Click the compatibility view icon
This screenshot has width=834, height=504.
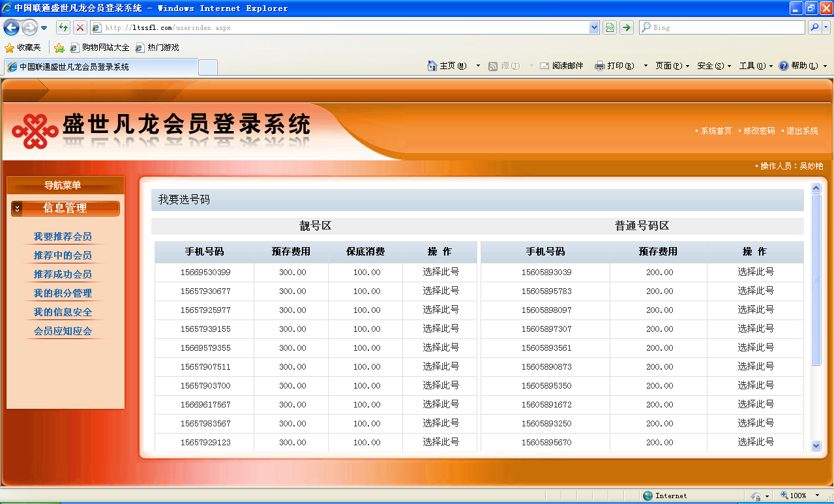click(x=610, y=27)
